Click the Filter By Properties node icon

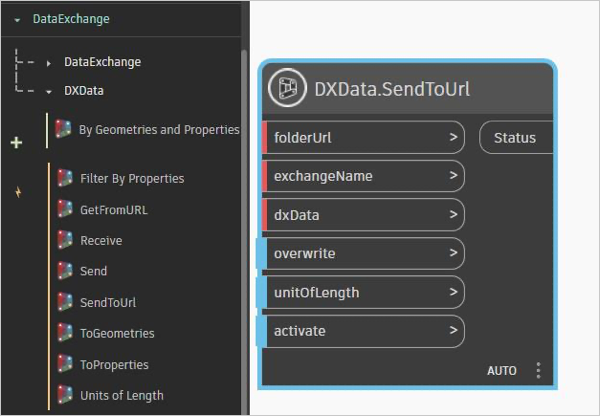point(65,179)
